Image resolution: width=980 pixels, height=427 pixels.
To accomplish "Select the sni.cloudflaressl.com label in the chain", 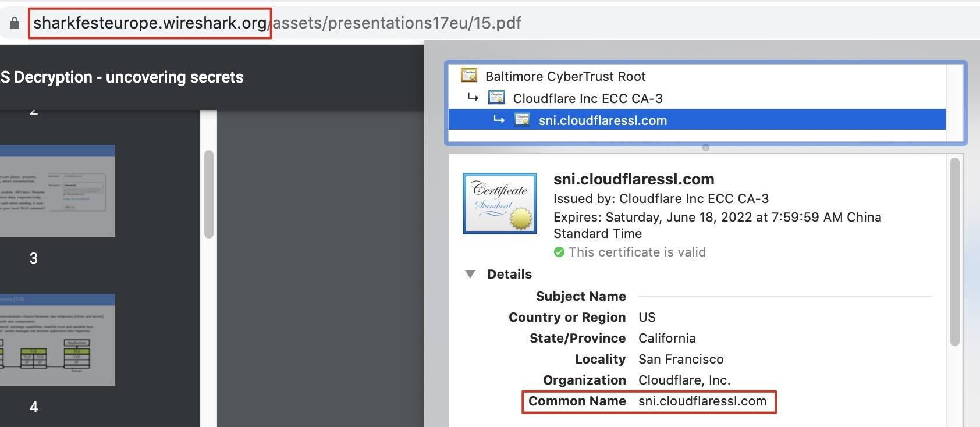I will [x=602, y=120].
